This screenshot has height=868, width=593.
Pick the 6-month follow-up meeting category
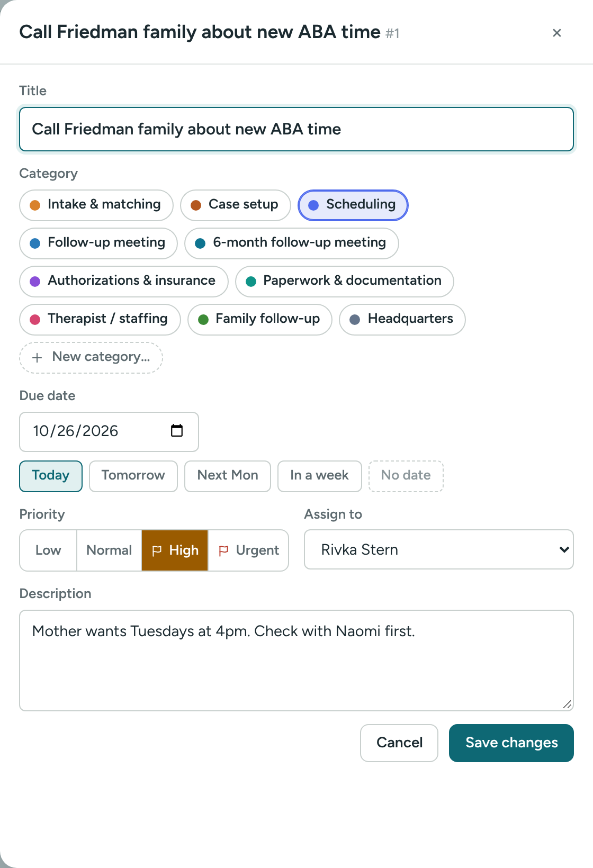pos(292,243)
